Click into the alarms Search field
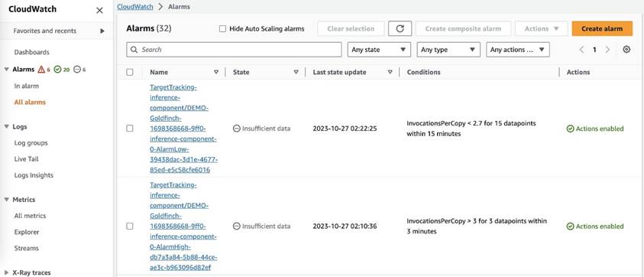 coord(234,50)
